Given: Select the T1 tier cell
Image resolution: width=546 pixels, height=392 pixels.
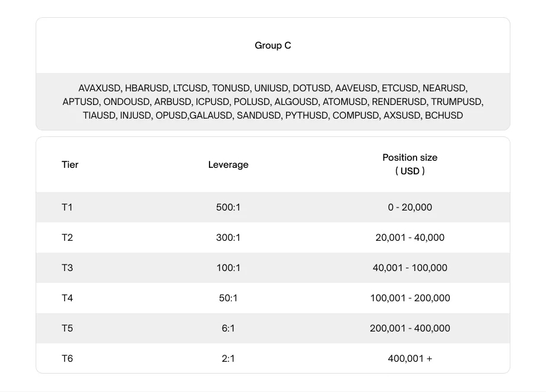Looking at the screenshot, I should coord(67,208).
